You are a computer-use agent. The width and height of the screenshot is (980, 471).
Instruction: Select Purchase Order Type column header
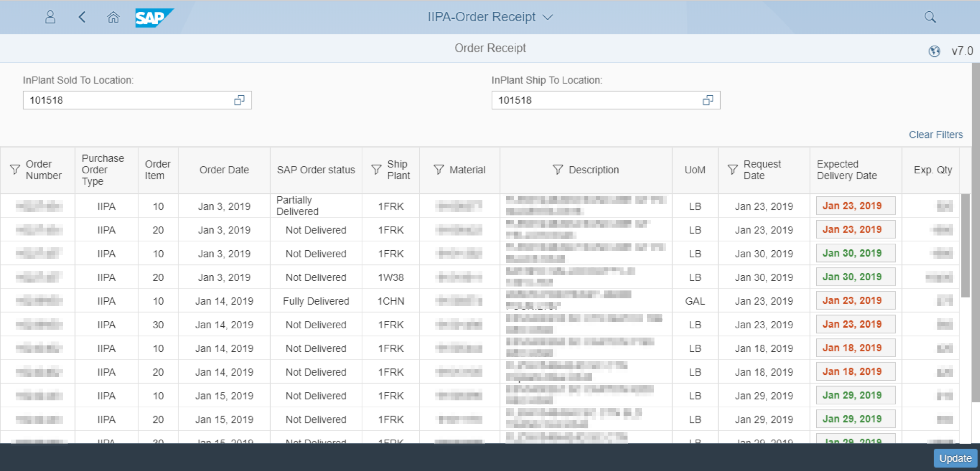tap(106, 170)
